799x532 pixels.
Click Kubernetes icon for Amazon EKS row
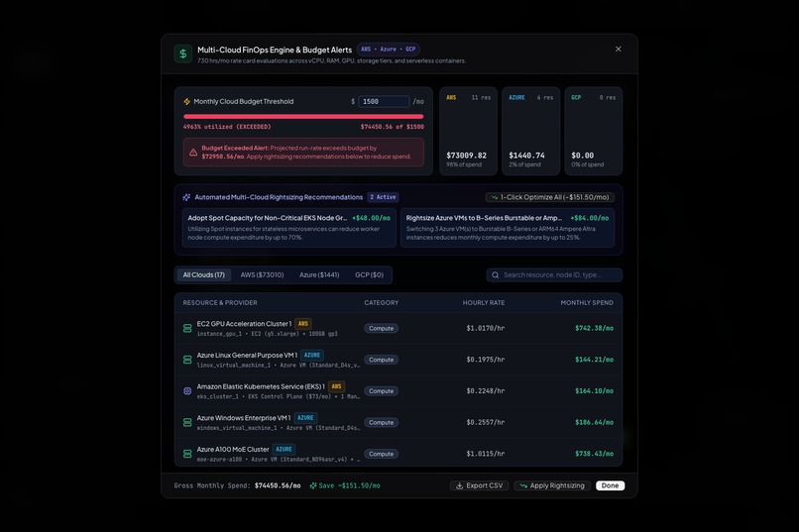tap(187, 391)
